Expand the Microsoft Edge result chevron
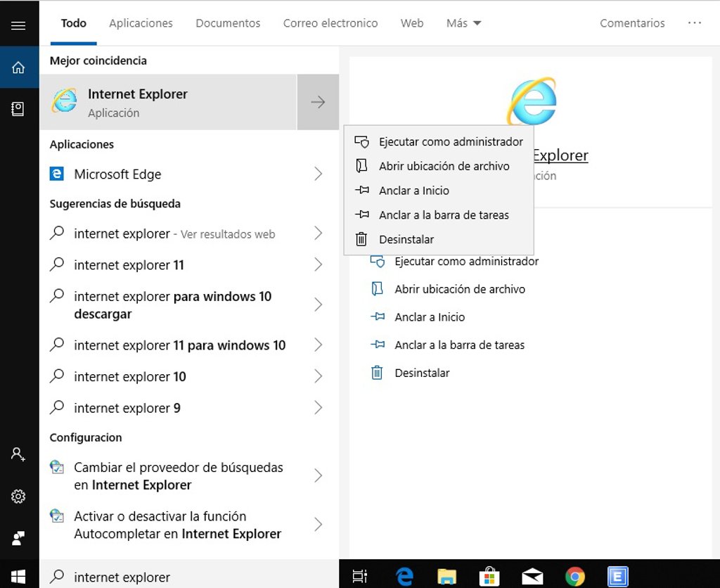The width and height of the screenshot is (720, 588). pos(319,174)
